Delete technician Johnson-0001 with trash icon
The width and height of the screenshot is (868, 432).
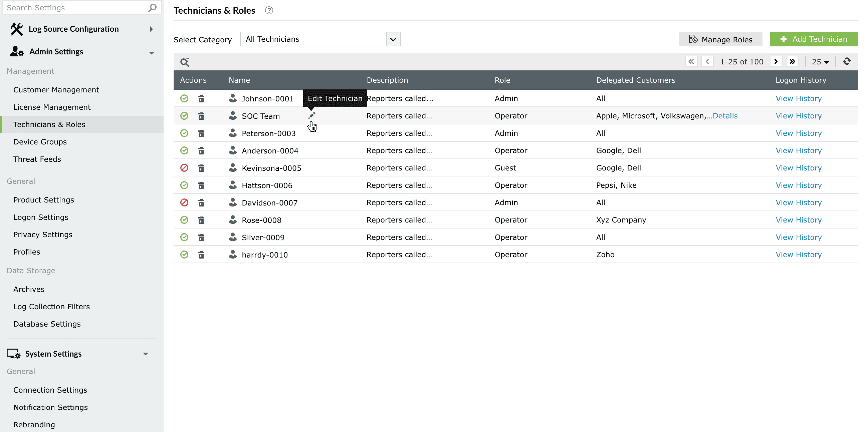(201, 99)
